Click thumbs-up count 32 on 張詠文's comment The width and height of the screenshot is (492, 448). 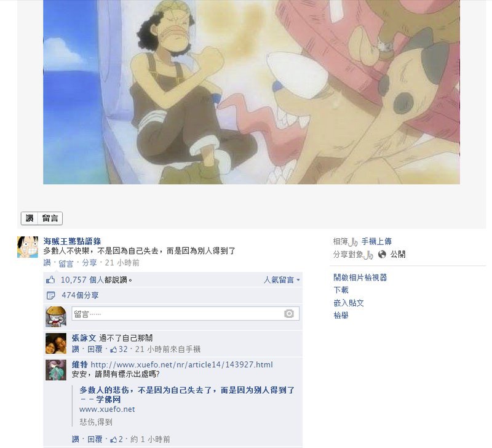119,349
